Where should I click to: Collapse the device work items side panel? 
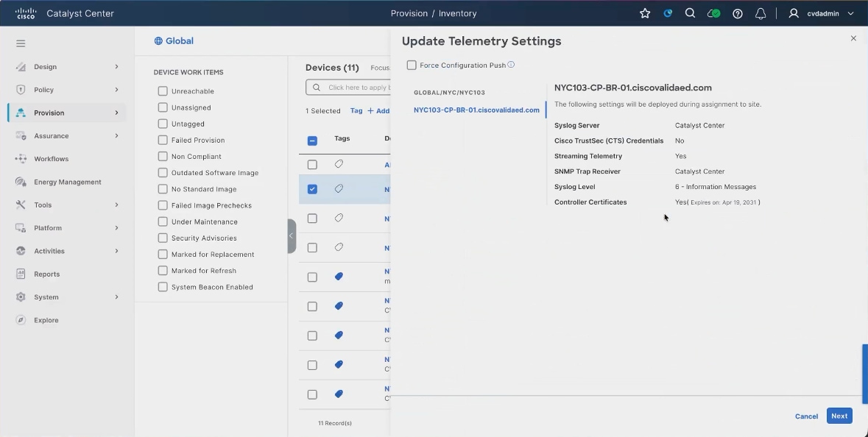tap(292, 235)
